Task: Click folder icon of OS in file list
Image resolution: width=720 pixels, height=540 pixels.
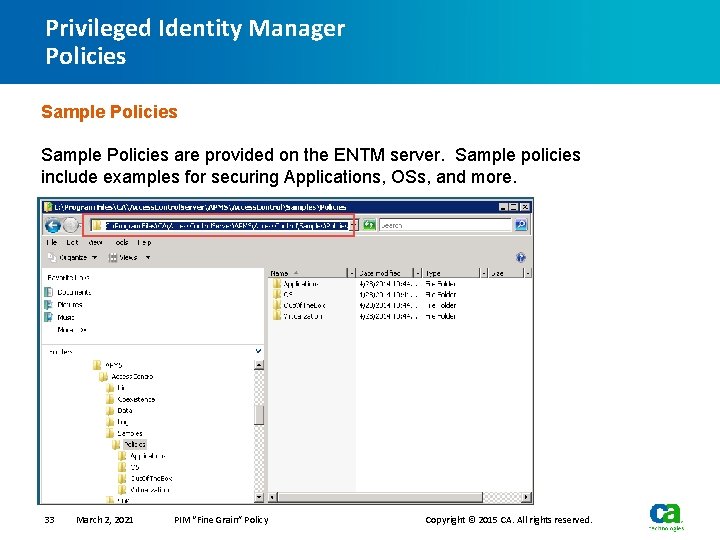Action: click(276, 294)
